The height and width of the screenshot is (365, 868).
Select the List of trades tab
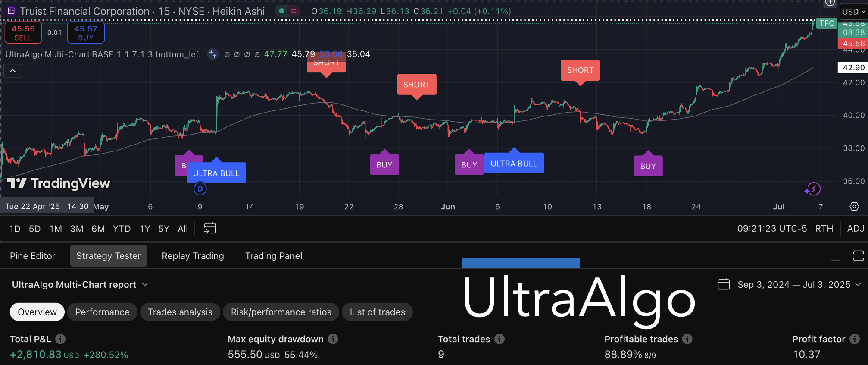pos(378,312)
